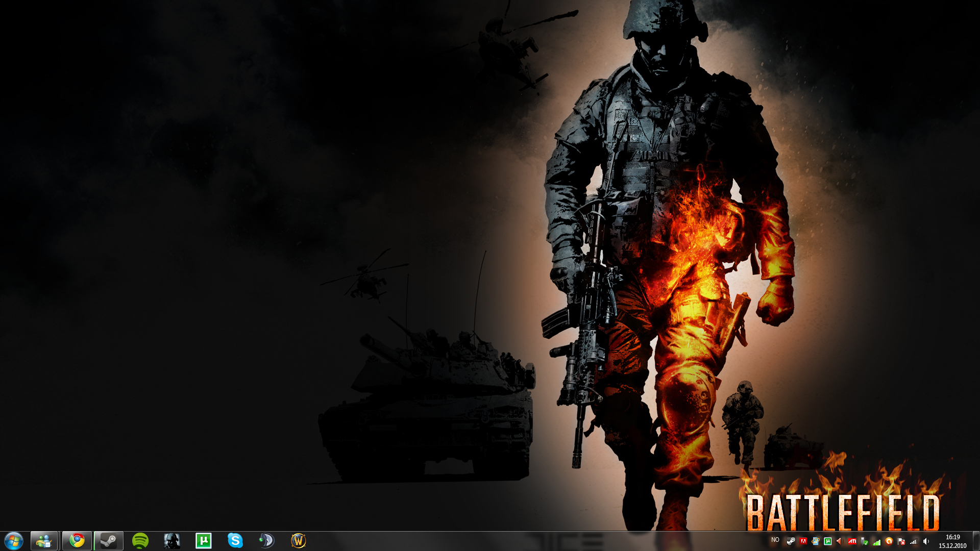Open the Steam window from taskbar
This screenshot has width=980, height=551.
coord(109,541)
